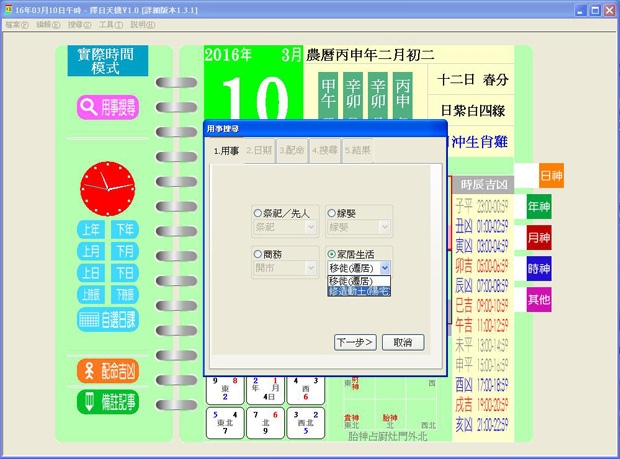Click the 下一步> button

coord(354,342)
